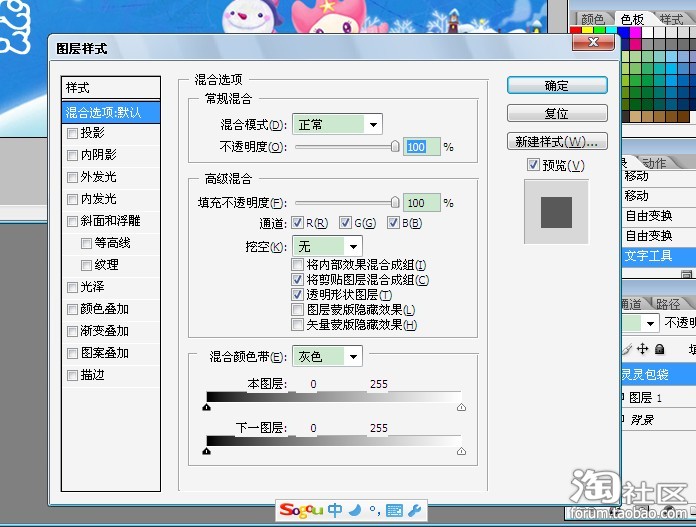Uncheck the B(B) channel checkbox
696x527 pixels.
pyautogui.click(x=393, y=223)
